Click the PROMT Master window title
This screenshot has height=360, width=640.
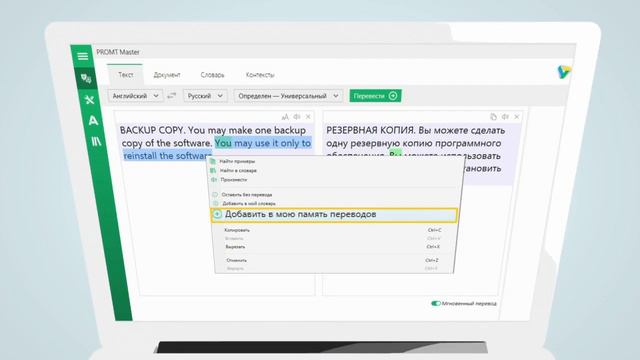(x=118, y=52)
